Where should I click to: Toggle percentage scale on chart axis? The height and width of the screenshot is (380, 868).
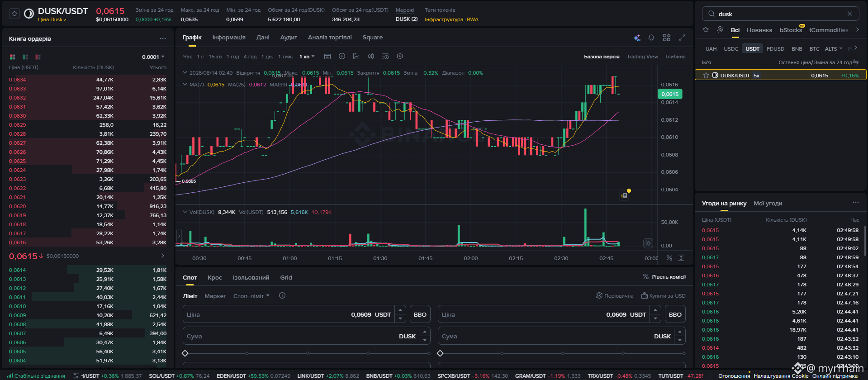(669, 258)
